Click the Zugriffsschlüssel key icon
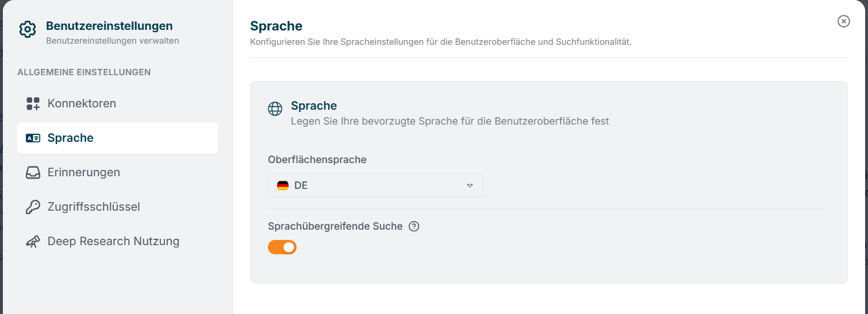Image resolution: width=868 pixels, height=314 pixels. (33, 207)
